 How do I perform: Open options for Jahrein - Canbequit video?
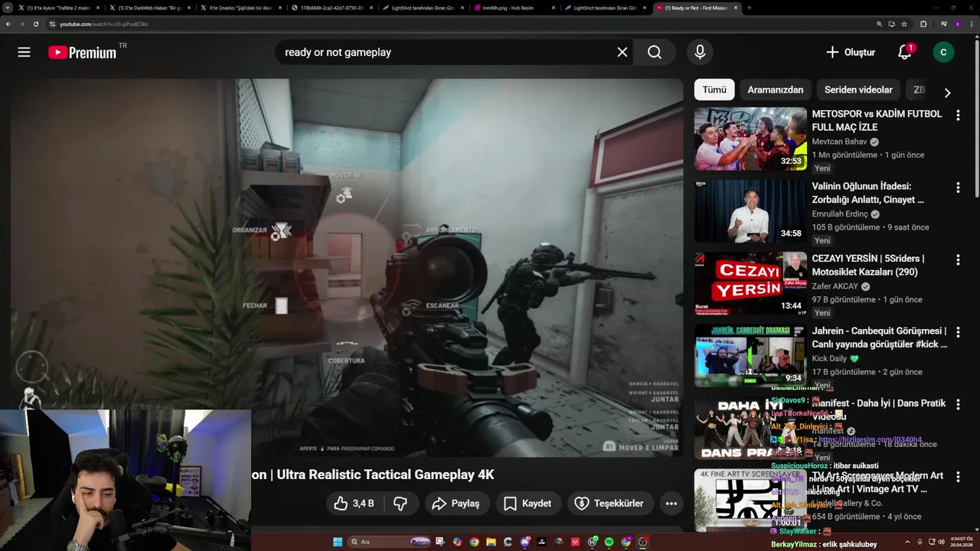958,332
